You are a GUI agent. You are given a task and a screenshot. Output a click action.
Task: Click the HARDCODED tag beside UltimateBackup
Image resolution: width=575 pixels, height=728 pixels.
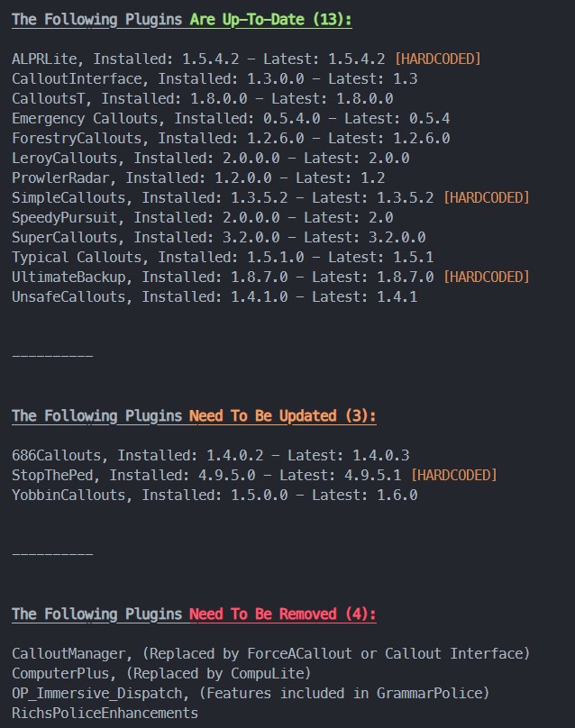(x=487, y=277)
